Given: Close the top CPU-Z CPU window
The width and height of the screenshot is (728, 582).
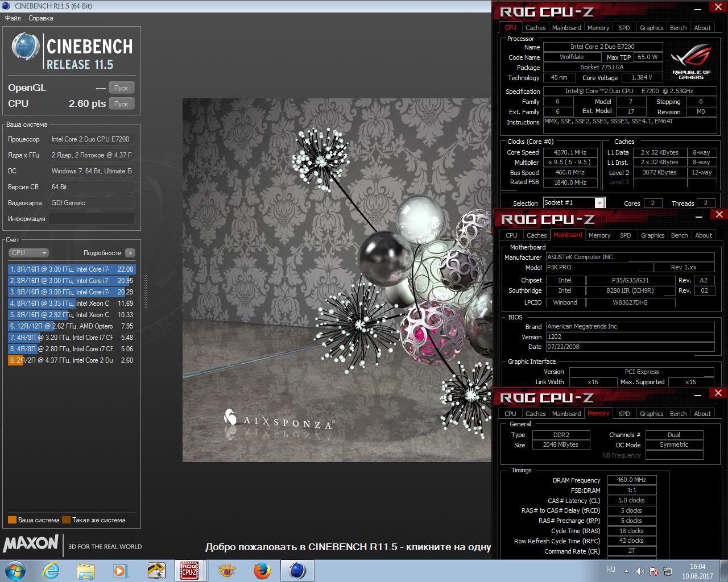Looking at the screenshot, I should (718, 7).
